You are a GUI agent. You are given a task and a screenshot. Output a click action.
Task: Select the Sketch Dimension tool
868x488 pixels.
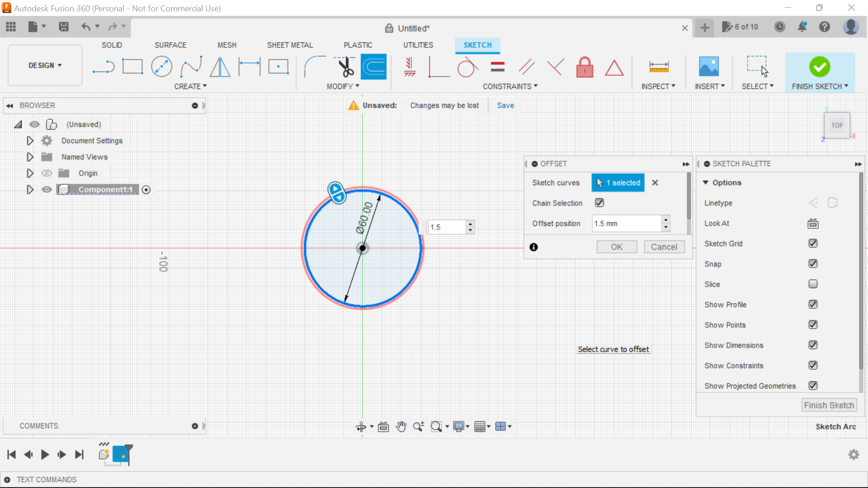(249, 66)
